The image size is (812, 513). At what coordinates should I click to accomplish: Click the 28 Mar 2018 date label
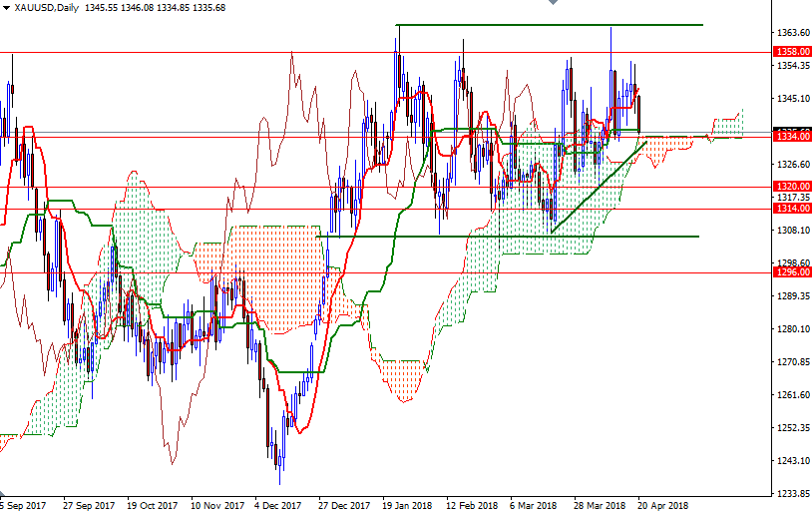pyautogui.click(x=600, y=505)
